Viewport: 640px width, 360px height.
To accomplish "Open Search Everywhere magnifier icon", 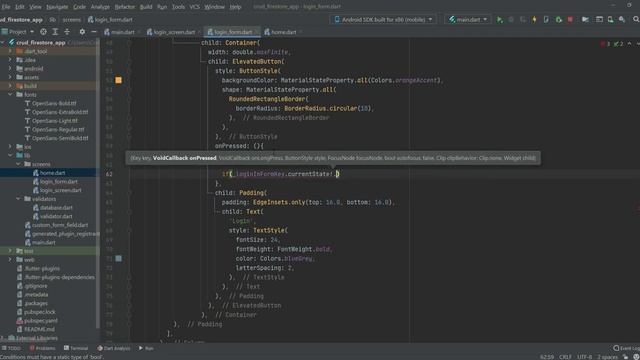I will point(636,20).
